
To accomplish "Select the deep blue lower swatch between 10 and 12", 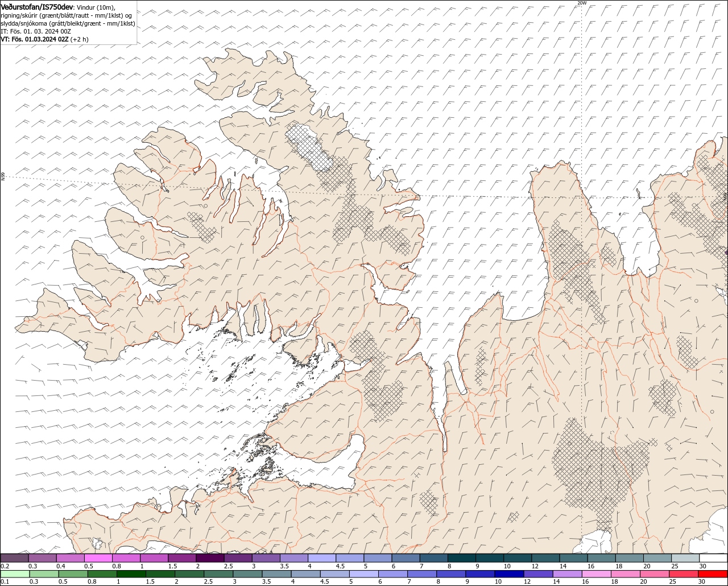I will (510, 574).
